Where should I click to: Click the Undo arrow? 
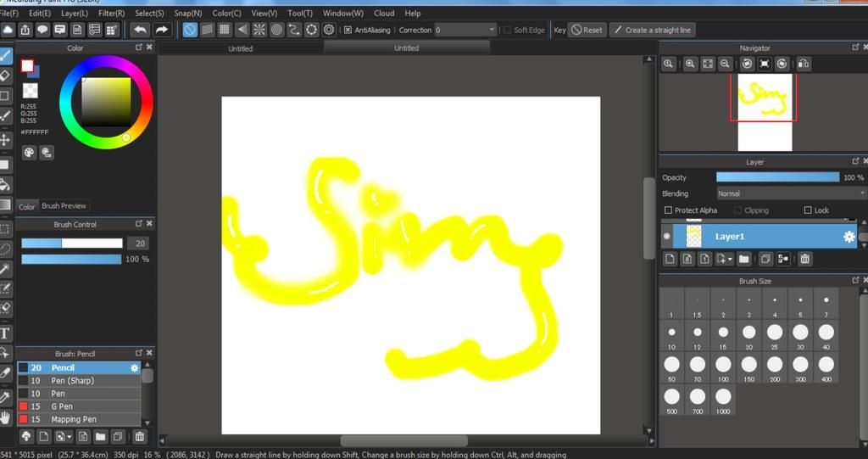[x=141, y=30]
